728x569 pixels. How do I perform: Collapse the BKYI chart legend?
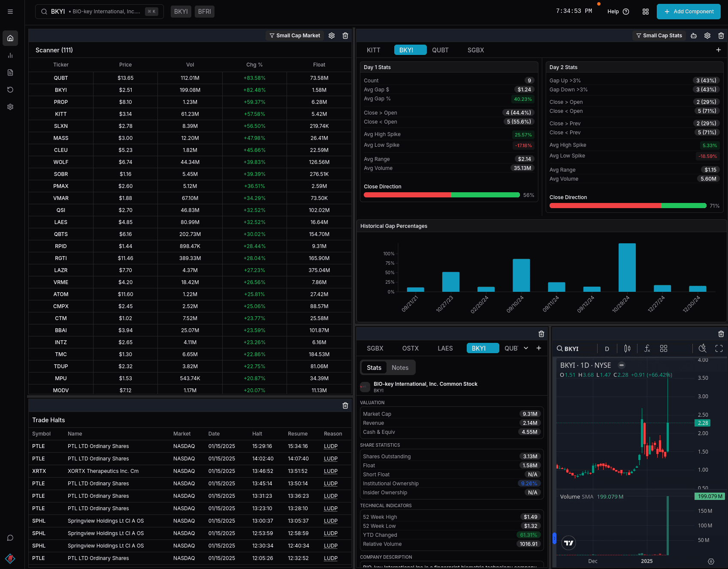coord(622,365)
